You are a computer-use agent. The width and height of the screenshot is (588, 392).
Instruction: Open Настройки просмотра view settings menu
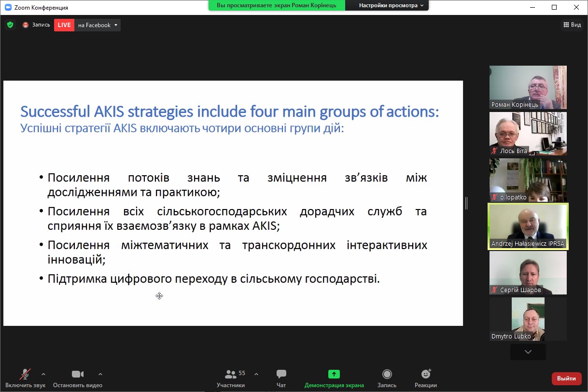pyautogui.click(x=391, y=5)
